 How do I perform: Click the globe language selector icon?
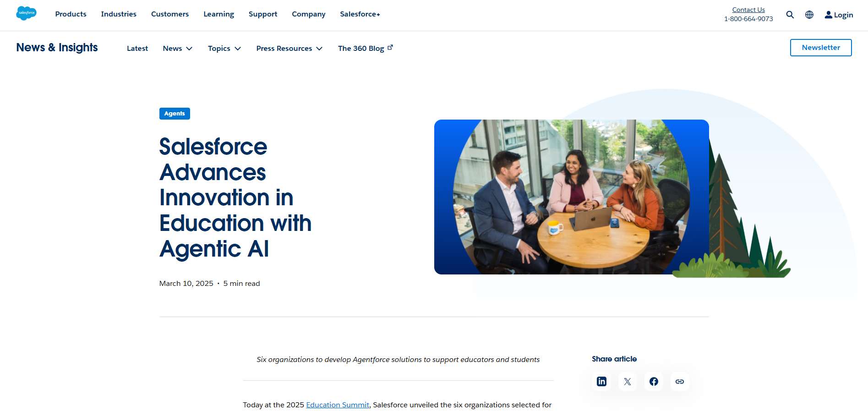click(x=809, y=15)
